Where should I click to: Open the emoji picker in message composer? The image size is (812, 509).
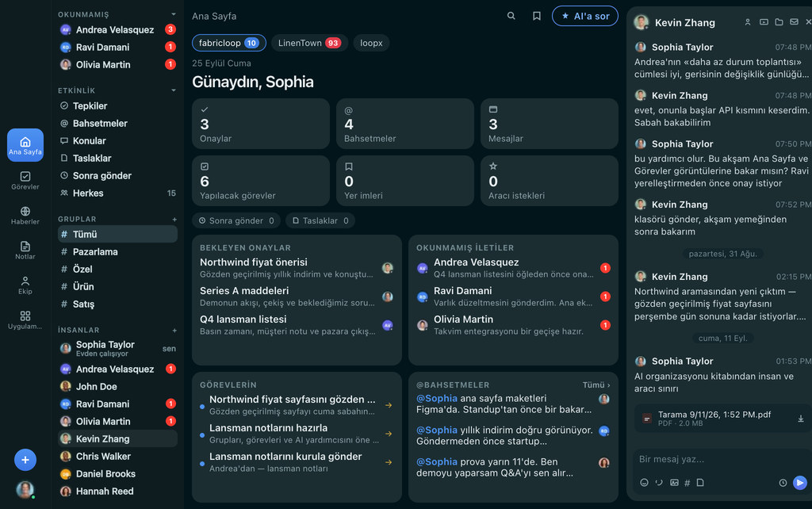click(x=644, y=483)
